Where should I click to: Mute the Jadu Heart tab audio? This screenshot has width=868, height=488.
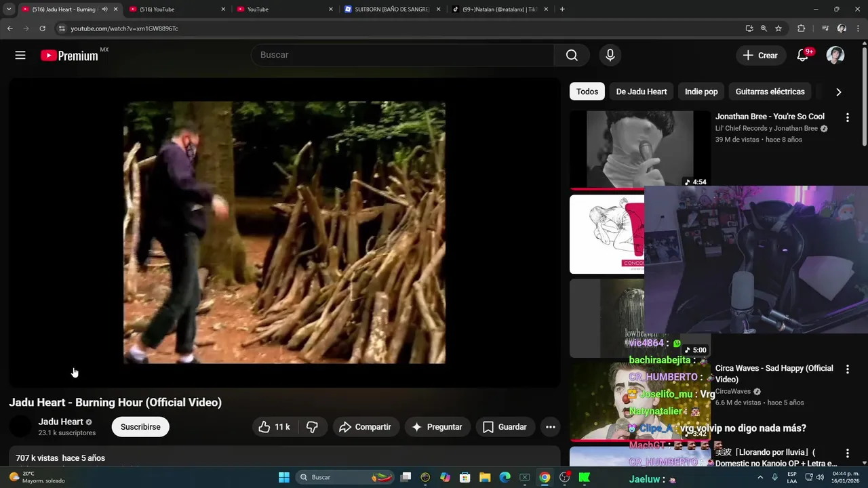tap(104, 9)
